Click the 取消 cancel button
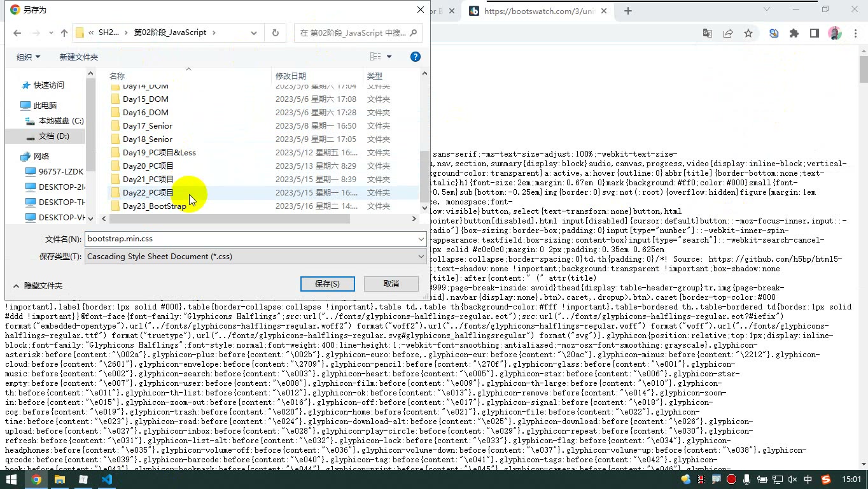The image size is (868, 489). click(x=391, y=284)
